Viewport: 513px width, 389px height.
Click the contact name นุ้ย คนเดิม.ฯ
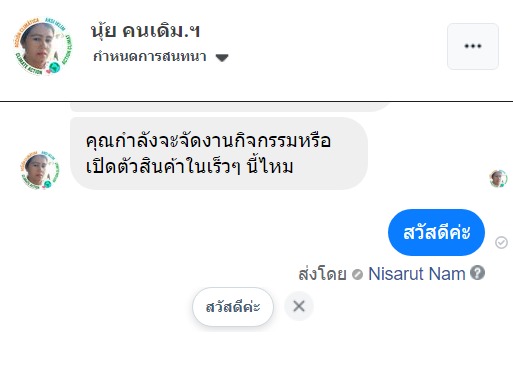145,31
